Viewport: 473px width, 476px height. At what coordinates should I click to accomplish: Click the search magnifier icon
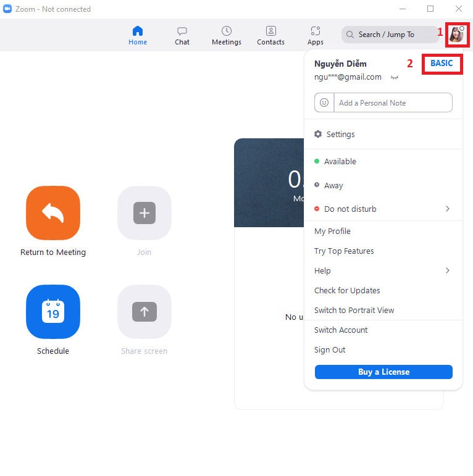pos(350,35)
